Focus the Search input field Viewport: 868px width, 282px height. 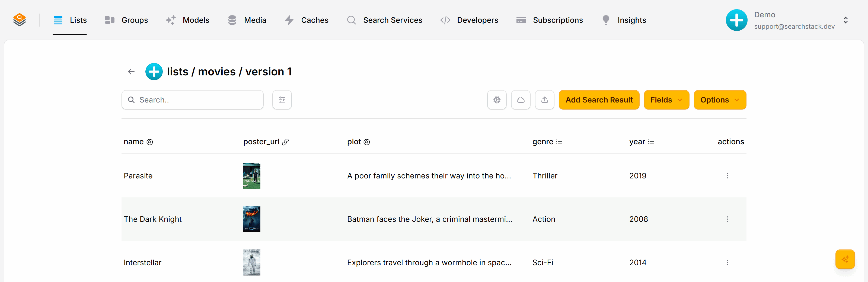click(x=192, y=100)
